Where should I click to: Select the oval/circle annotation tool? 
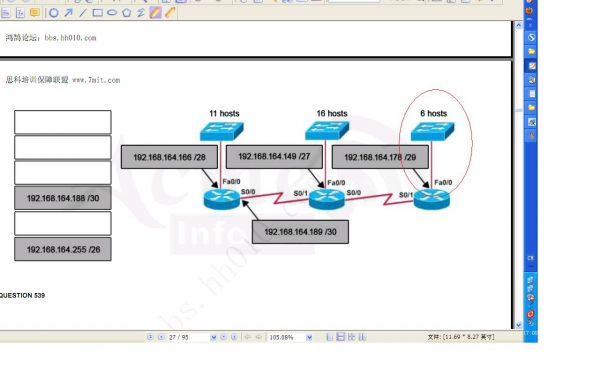pos(54,13)
